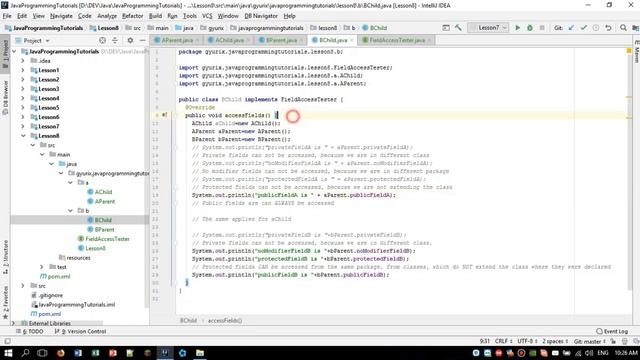Change UTF-8 file encoding in status bar
The height and width of the screenshot is (360, 640).
point(527,341)
